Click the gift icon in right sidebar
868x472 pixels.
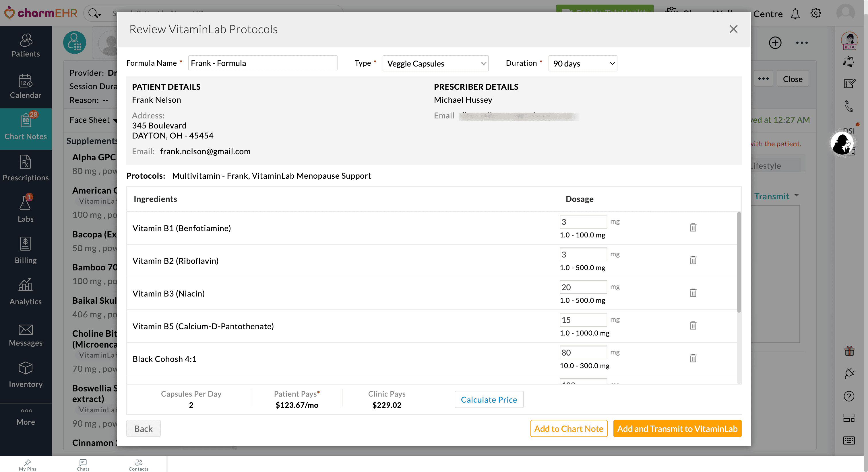pos(849,351)
